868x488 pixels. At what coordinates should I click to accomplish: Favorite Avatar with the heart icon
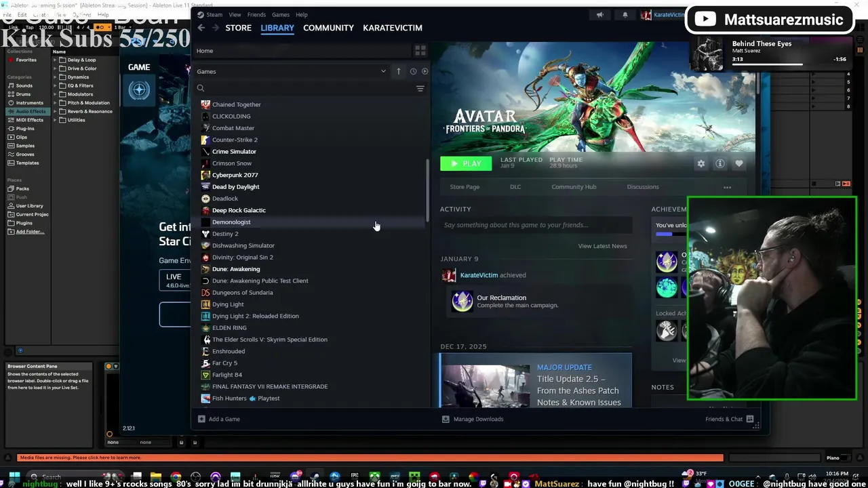(x=739, y=163)
